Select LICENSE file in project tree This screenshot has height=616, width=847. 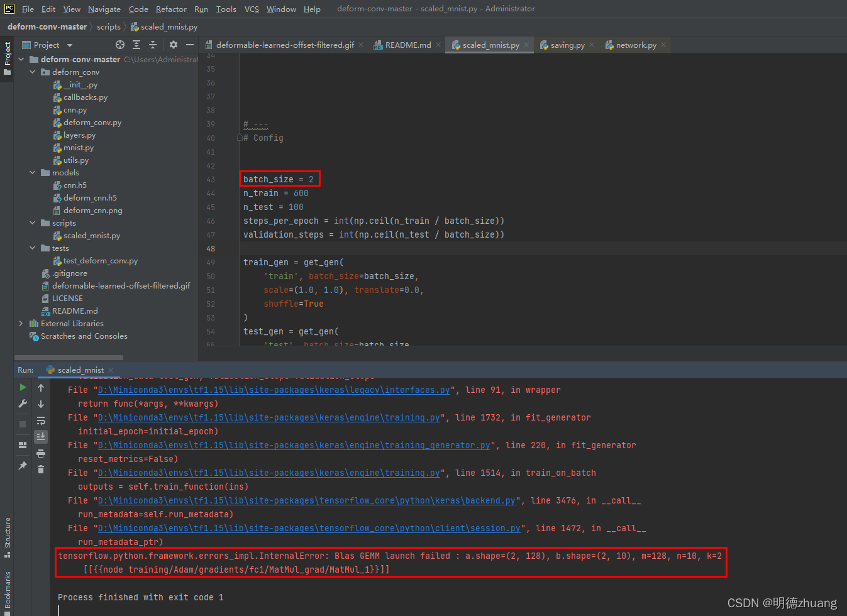(67, 298)
